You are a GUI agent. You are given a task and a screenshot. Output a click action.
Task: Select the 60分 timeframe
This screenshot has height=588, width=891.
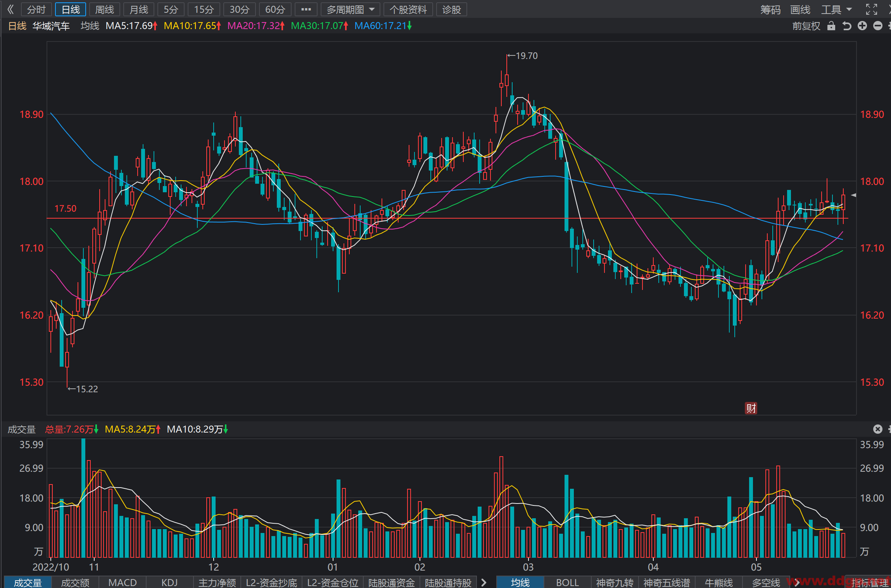point(275,9)
